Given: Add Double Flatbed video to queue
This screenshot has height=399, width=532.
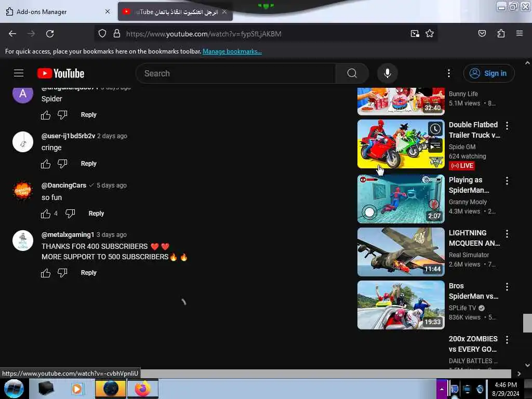Looking at the screenshot, I should tap(435, 146).
